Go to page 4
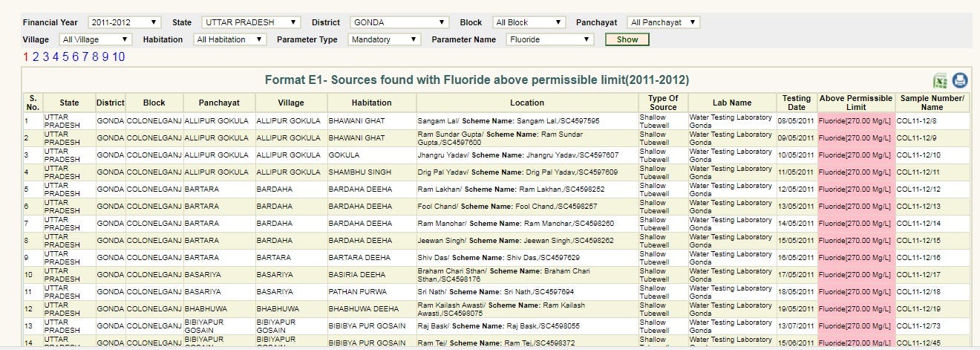Viewport: 980px width, 350px height. (x=56, y=56)
